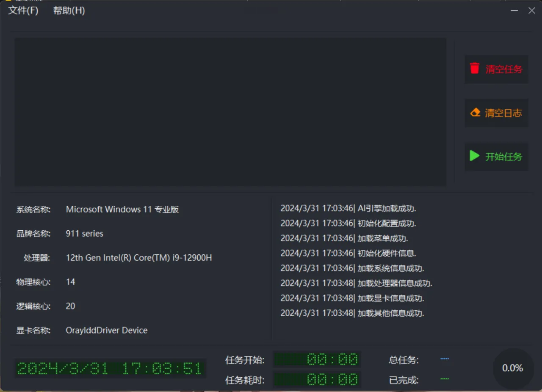
Task: Click the blue dashes total-task value
Action: [x=445, y=359]
